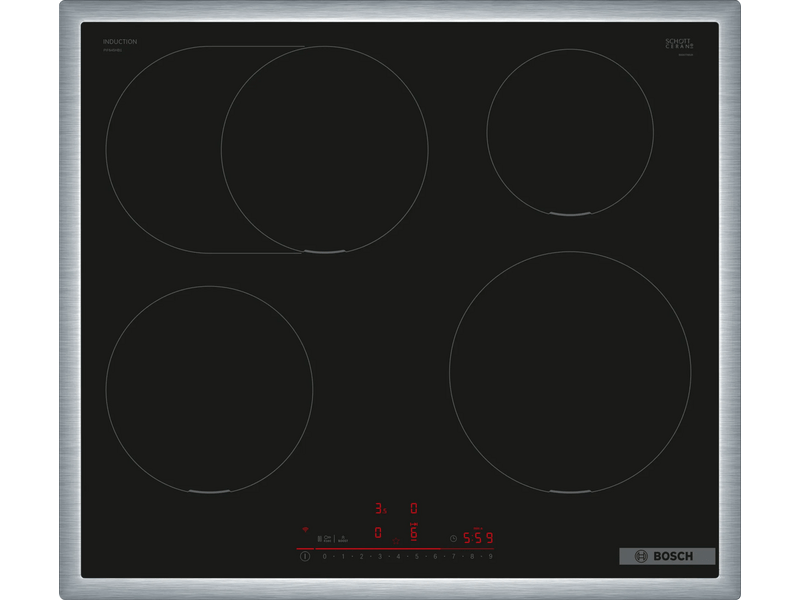Select the top-right zone display showing 0
The height and width of the screenshot is (600, 800).
point(413,509)
